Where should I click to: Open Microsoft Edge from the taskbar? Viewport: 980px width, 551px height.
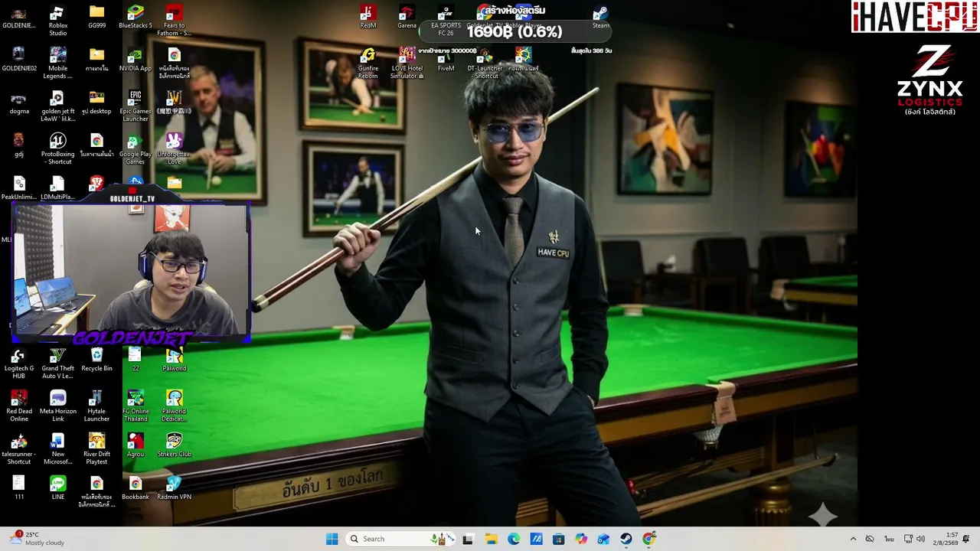(514, 539)
